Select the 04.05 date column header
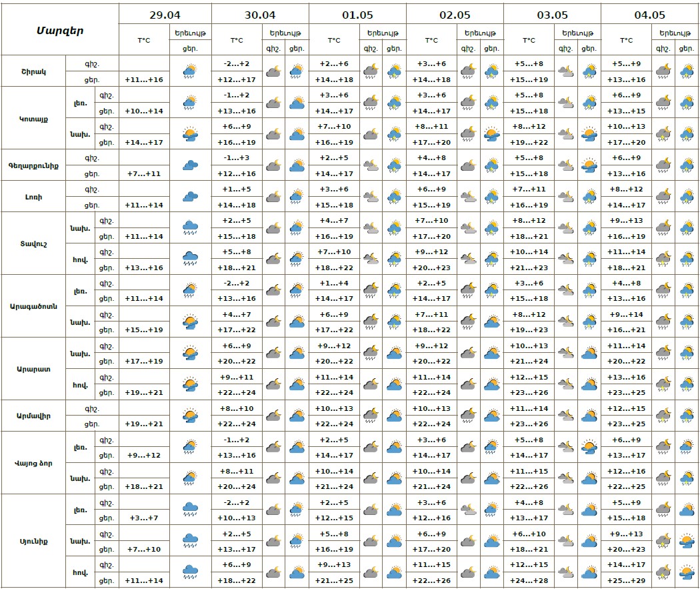 (x=649, y=14)
